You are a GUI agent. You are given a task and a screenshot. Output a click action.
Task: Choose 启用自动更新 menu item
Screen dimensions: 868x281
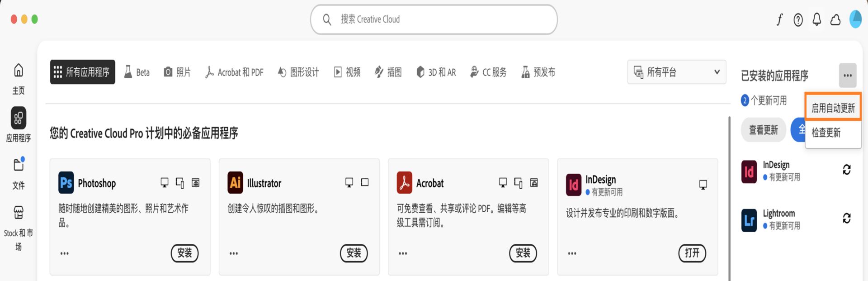[x=833, y=108]
